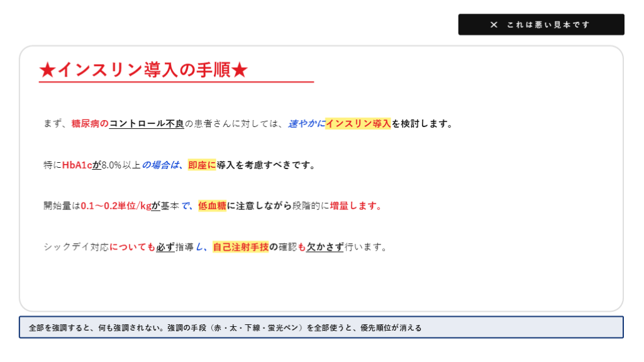This screenshot has width=644, height=362.
Task: Click the yellow-highlighted インスリン導入 in first sentence
Action: click(x=358, y=124)
